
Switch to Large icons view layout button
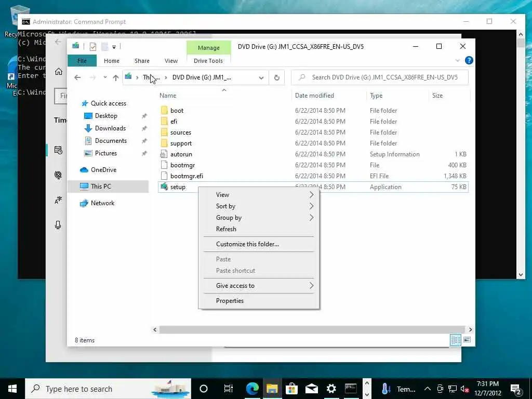coord(467,340)
